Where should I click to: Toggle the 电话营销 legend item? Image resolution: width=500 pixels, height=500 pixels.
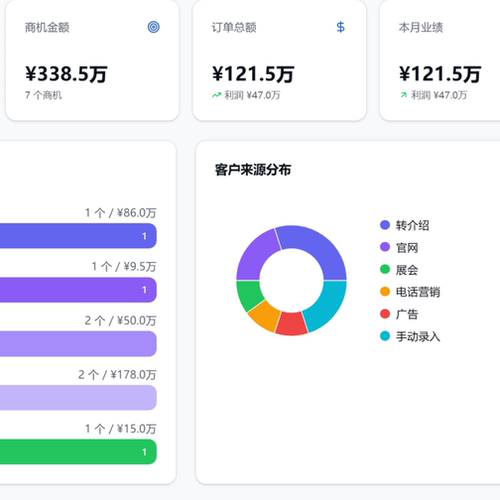point(410,292)
